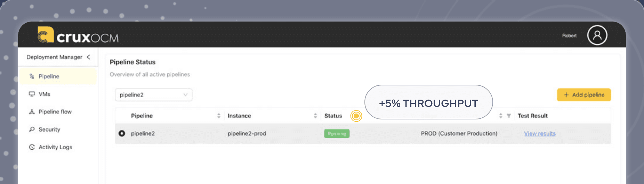Open the filter icon before Test Result

(x=509, y=116)
